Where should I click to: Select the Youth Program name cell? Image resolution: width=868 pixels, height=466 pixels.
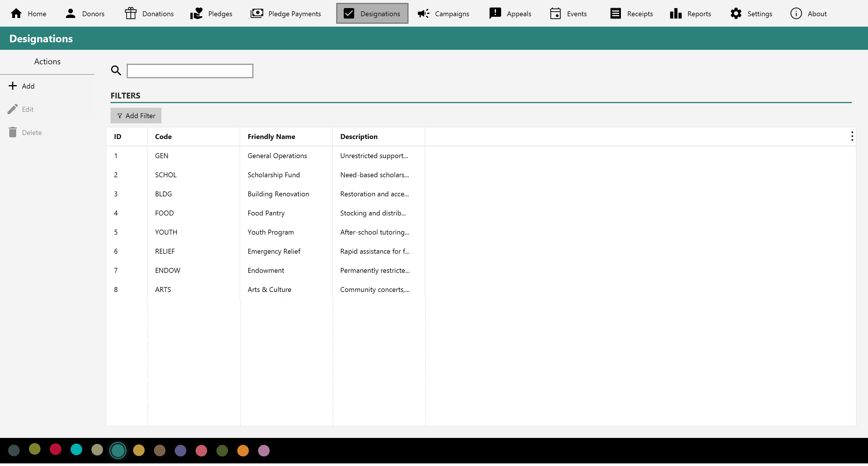coord(271,233)
